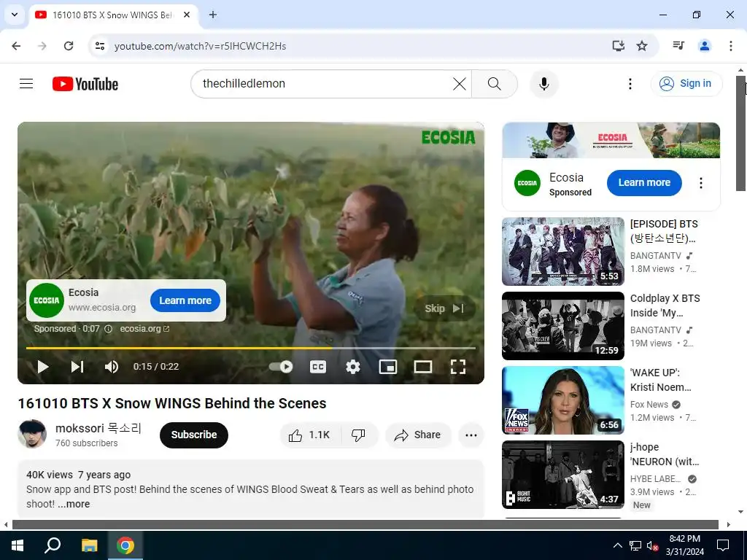
Task: Focus the YouTube search input field
Action: pyautogui.click(x=324, y=84)
